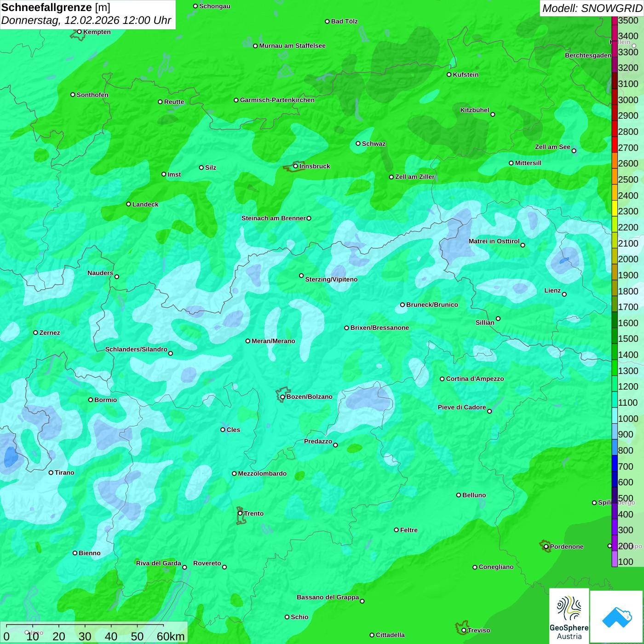The image size is (644, 644).
Task: Click the Bad Tölz location dot
Action: (327, 21)
